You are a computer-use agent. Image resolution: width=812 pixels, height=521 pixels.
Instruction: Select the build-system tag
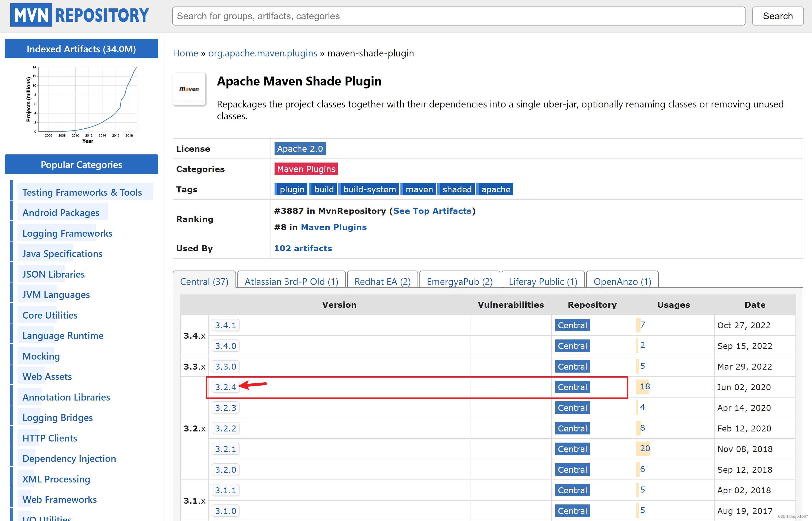[x=369, y=189]
